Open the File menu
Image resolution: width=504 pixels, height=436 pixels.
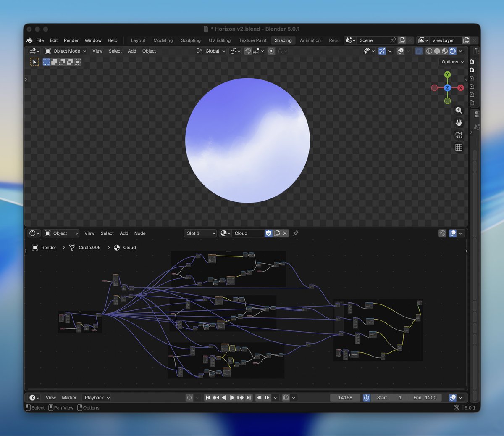click(x=40, y=40)
